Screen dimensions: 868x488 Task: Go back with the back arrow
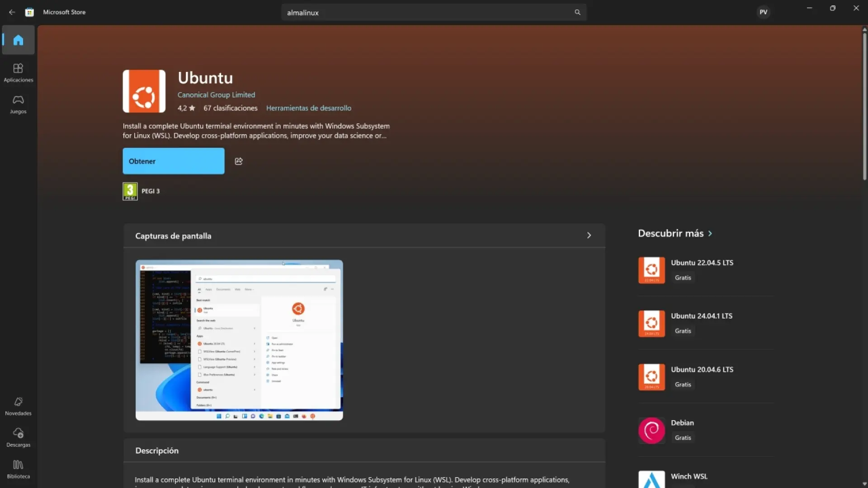click(12, 12)
